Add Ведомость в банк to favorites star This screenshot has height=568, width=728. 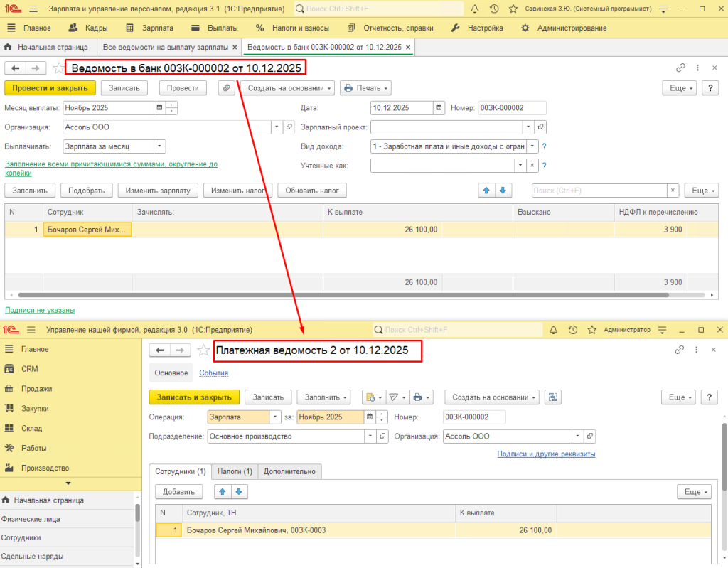coord(58,68)
